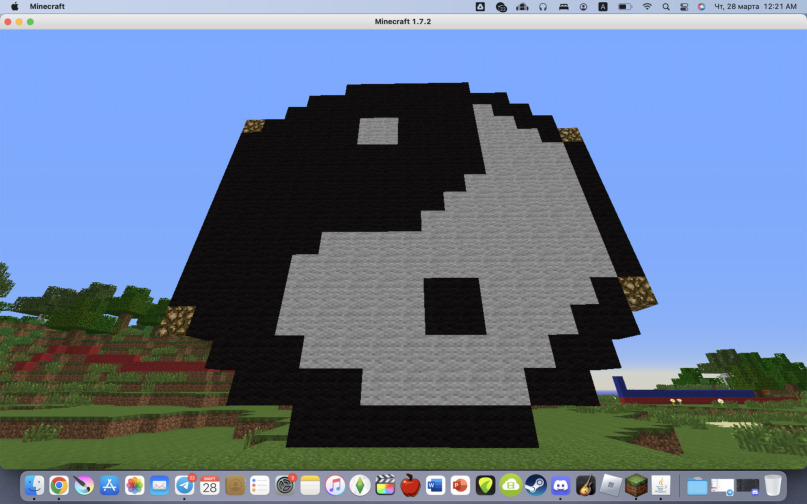Open Final Cut Pro in the dock

(x=385, y=485)
